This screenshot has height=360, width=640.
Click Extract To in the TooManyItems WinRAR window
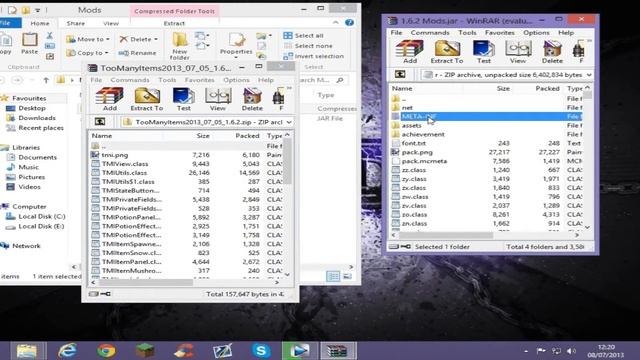pyautogui.click(x=147, y=99)
